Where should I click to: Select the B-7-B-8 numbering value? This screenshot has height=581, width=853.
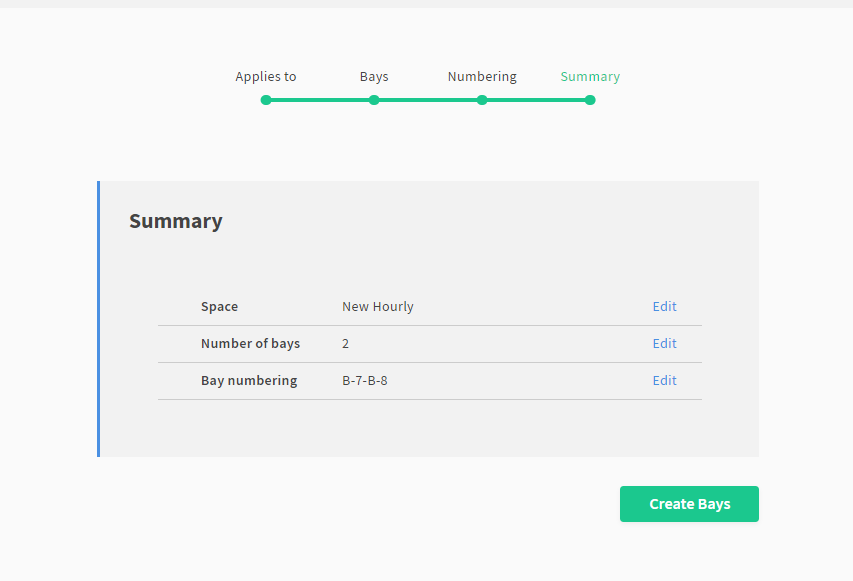point(364,381)
